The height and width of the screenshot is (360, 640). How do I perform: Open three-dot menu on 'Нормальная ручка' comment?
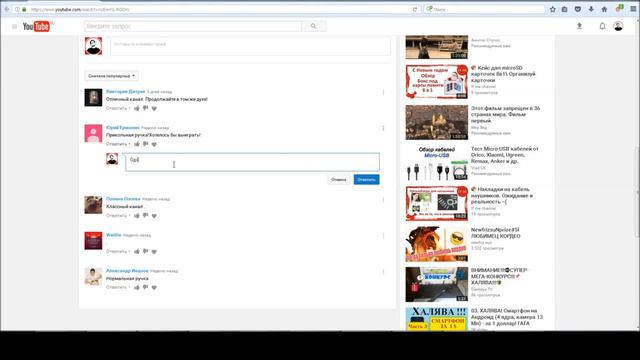pyautogui.click(x=383, y=272)
